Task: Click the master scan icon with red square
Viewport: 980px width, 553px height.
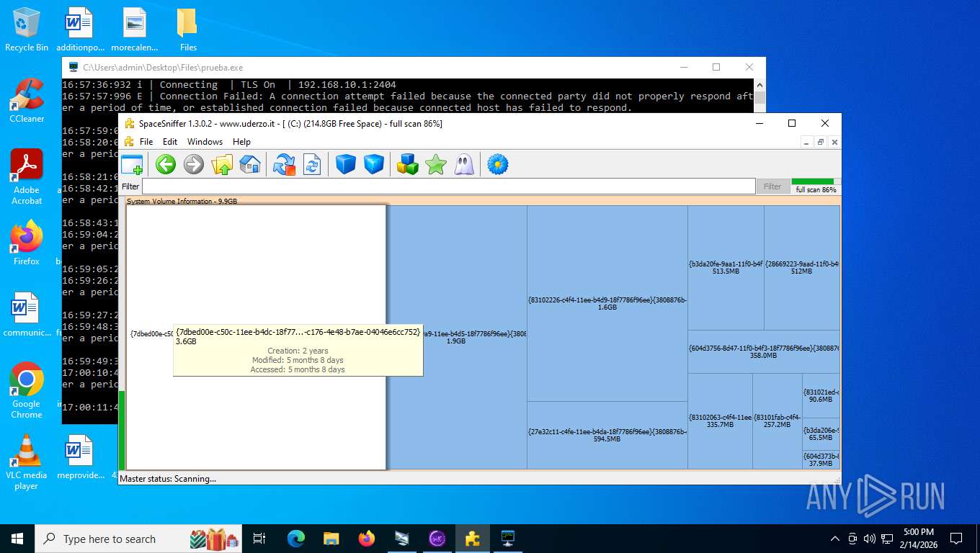Action: tap(284, 164)
